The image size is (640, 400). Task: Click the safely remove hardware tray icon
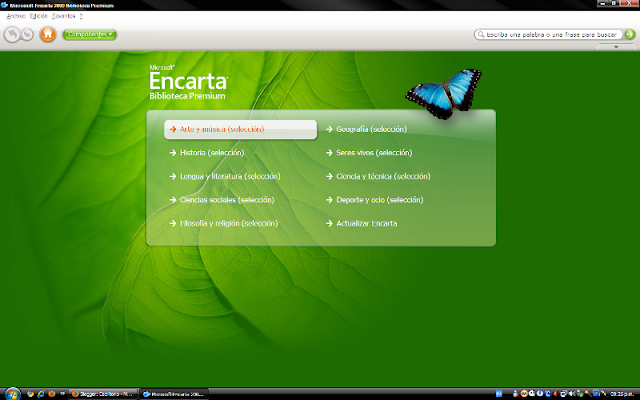tap(580, 394)
